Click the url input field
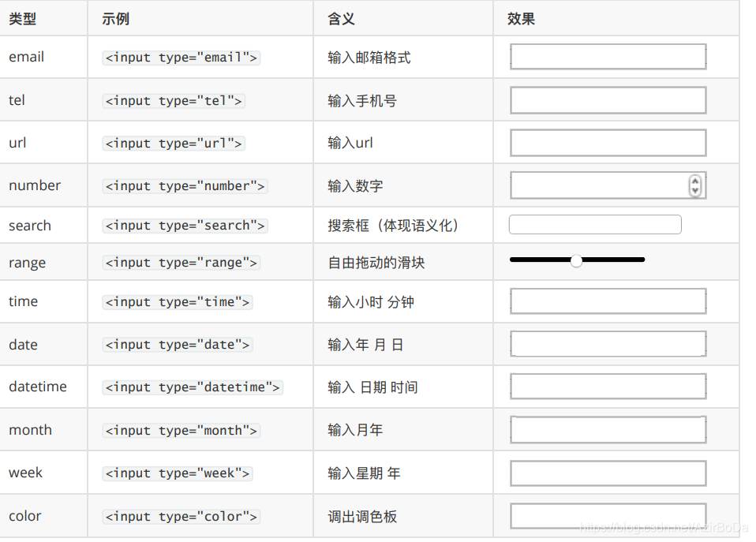Viewport: 756px width, 542px height. pyautogui.click(x=608, y=143)
